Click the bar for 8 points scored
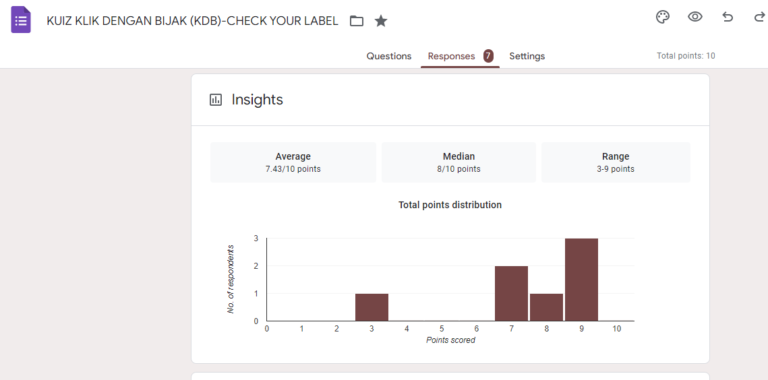This screenshot has height=380, width=768. click(547, 308)
